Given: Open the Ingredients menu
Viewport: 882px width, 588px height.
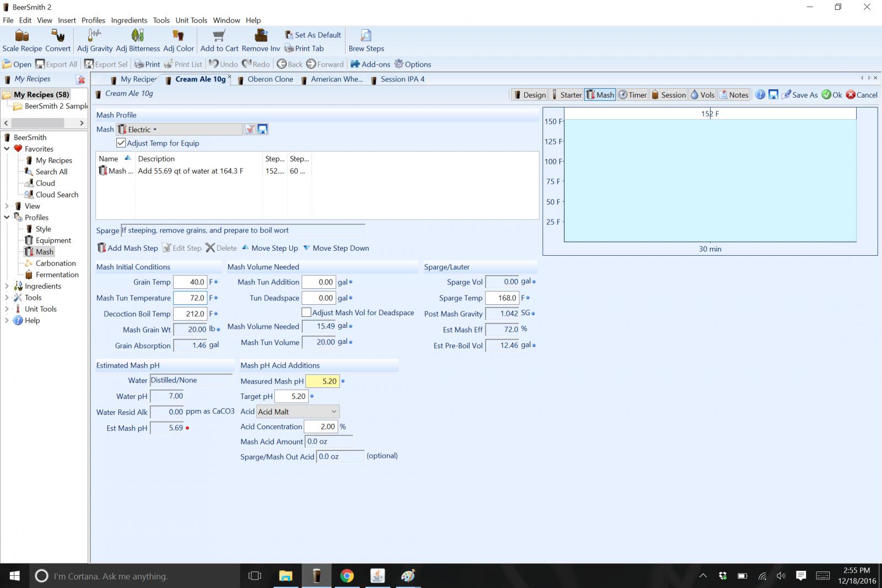Looking at the screenshot, I should 129,20.
